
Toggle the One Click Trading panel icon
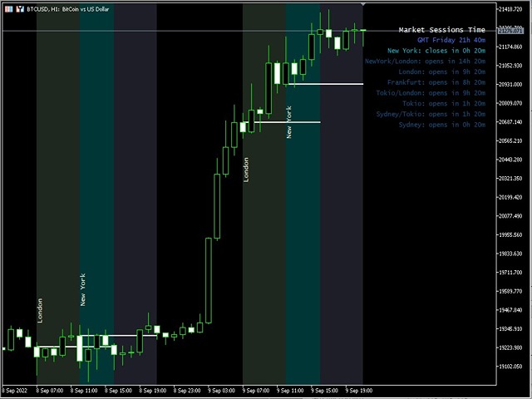coord(20,9)
